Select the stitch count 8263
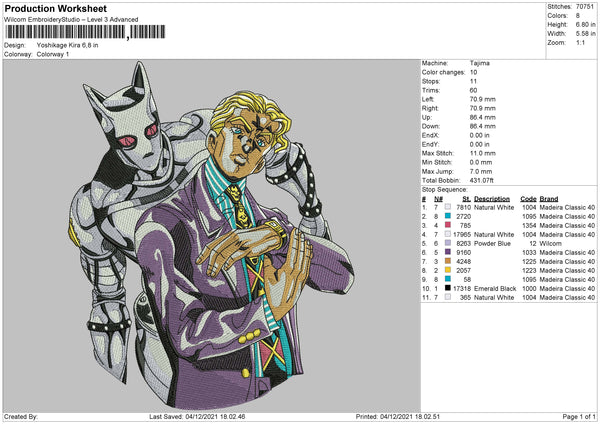The height and width of the screenshot is (424, 600). 463,243
